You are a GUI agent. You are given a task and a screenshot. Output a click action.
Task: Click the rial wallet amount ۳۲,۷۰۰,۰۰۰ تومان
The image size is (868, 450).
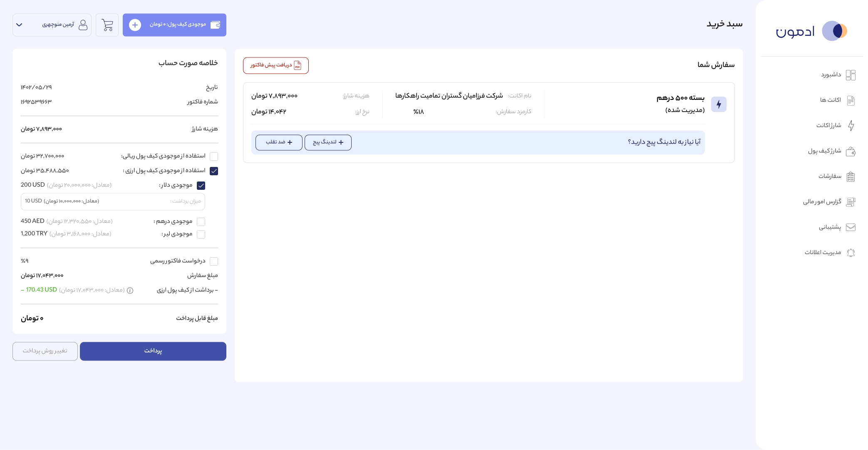tap(42, 156)
